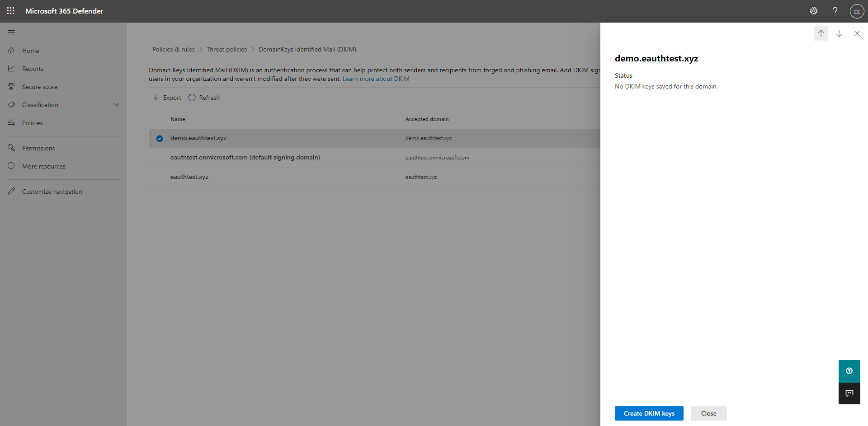Click the Close button in flyout
Screen dimensions: 868x426
pos(709,413)
